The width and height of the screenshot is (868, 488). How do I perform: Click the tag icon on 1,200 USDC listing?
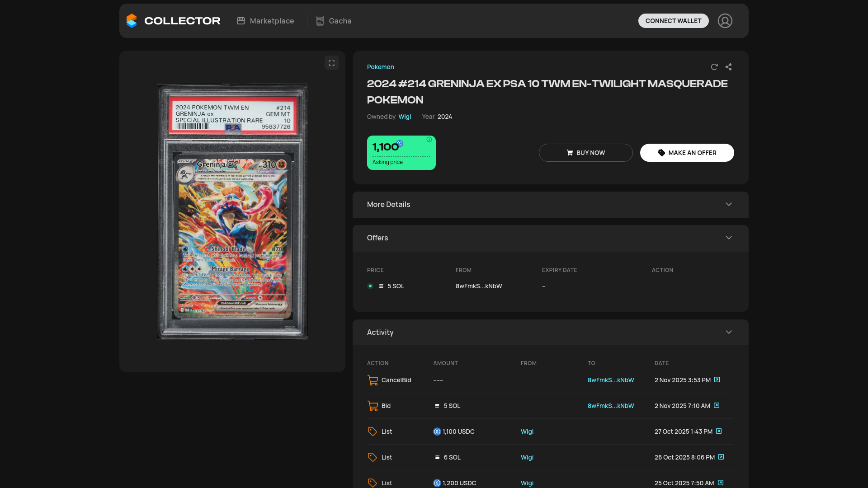[372, 483]
